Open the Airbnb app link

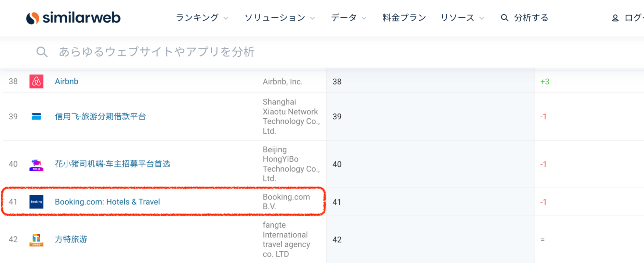point(66,82)
